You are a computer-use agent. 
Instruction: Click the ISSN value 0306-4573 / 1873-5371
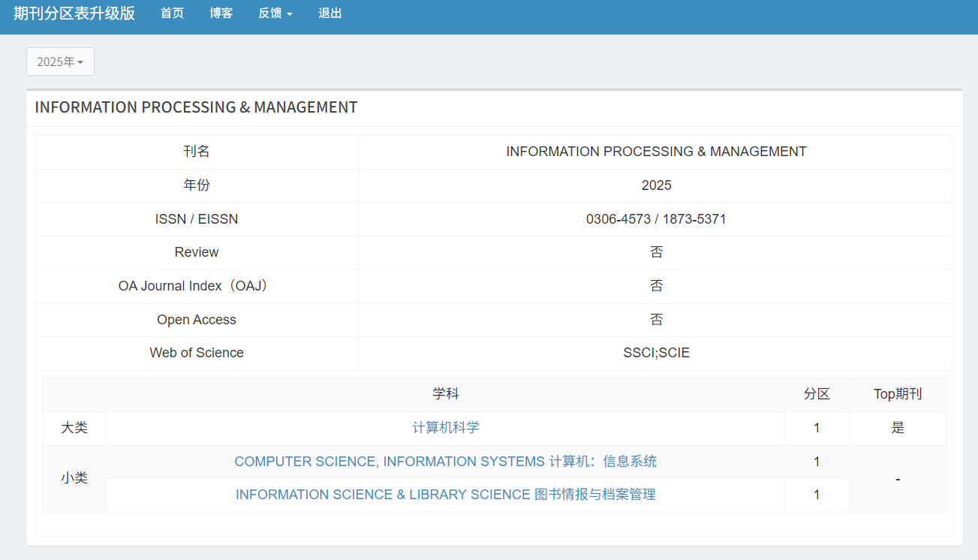click(656, 219)
